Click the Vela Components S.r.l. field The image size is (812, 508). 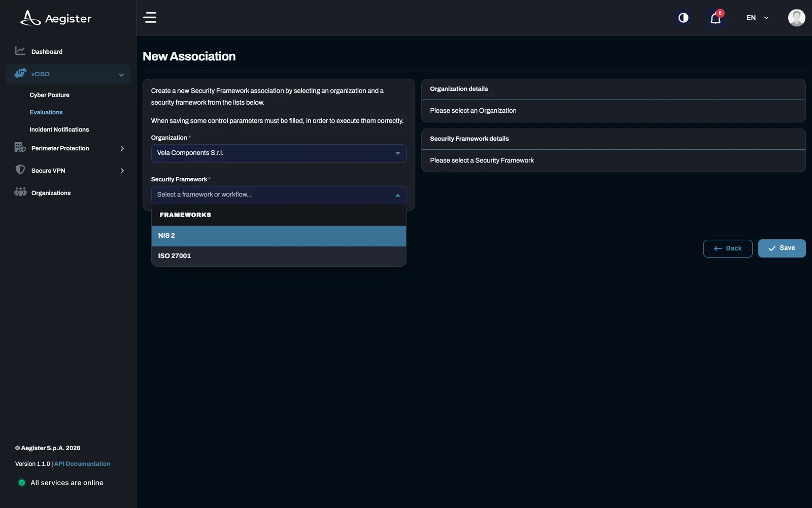(279, 153)
